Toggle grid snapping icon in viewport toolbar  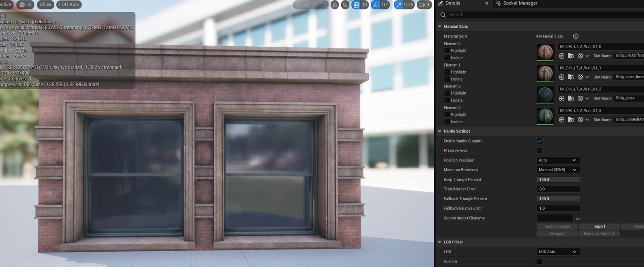356,5
